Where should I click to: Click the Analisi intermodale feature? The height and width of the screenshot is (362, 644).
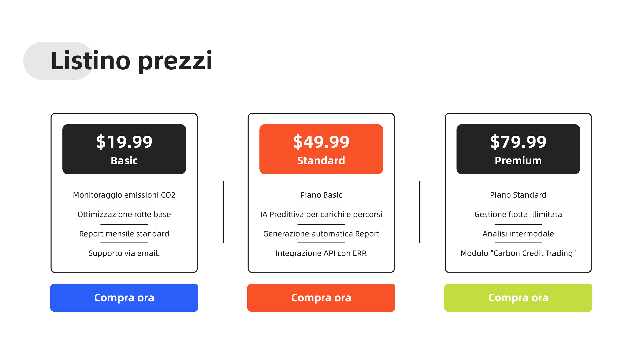pyautogui.click(x=518, y=234)
